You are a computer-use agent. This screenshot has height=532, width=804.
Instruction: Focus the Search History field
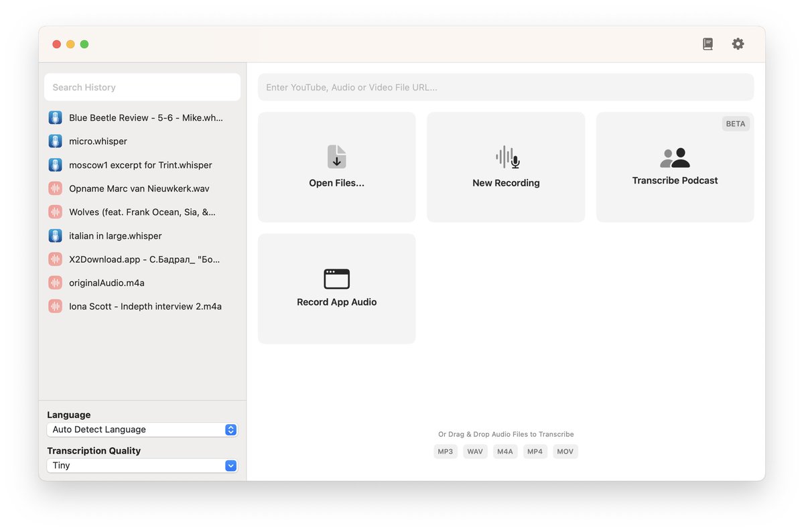(x=142, y=87)
